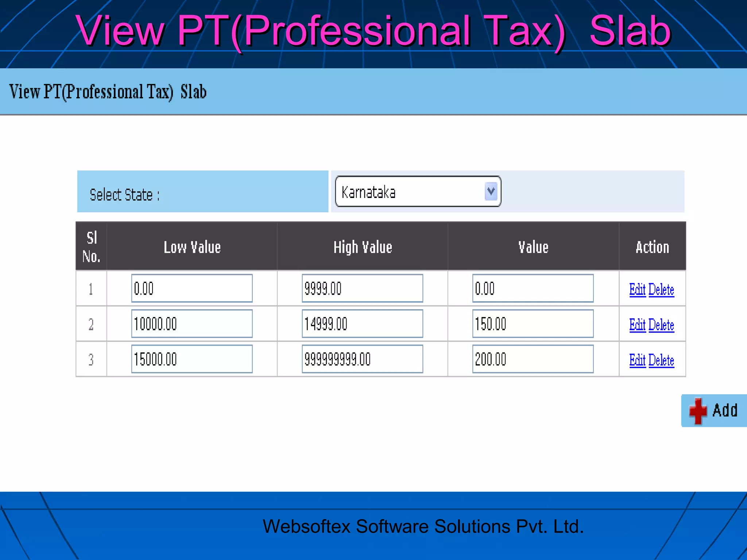Image resolution: width=747 pixels, height=560 pixels.
Task: Focus the Low Value field containing 15000.00
Action: pyautogui.click(x=192, y=359)
